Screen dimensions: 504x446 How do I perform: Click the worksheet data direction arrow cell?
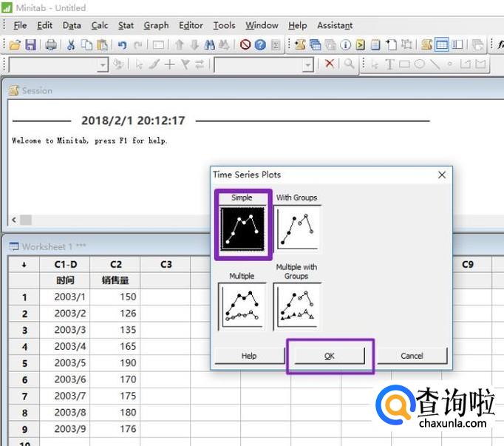pos(24,265)
